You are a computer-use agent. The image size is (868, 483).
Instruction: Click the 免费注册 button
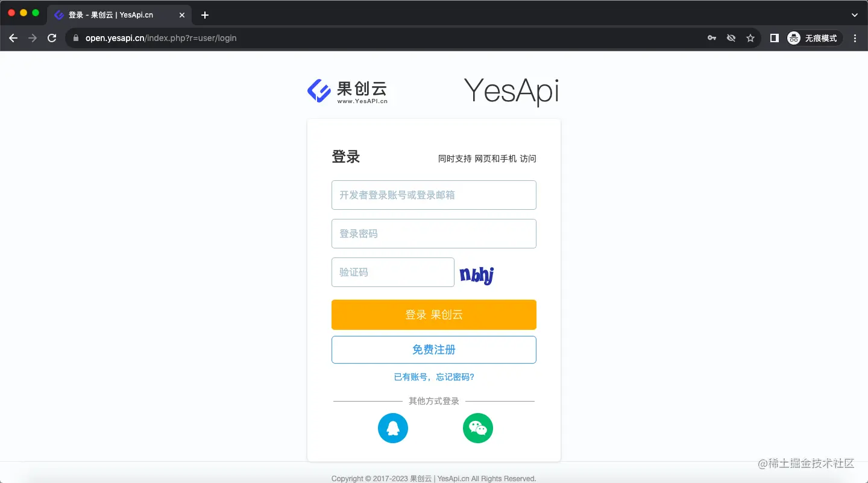[434, 350]
